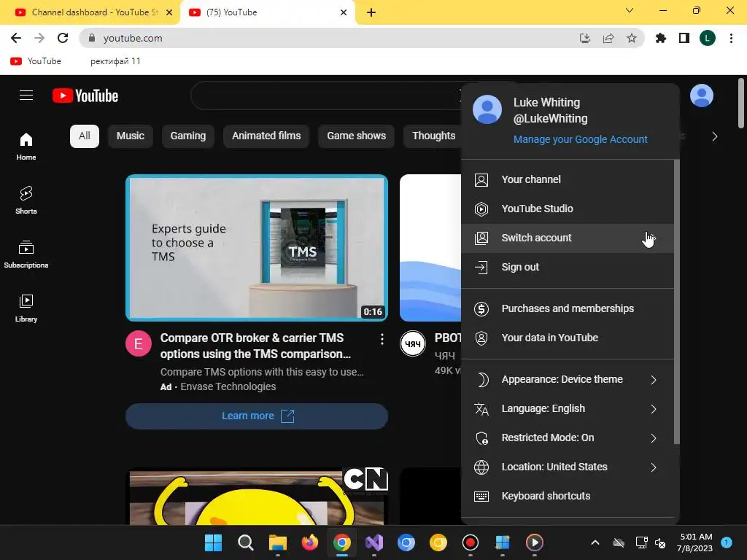Go to Home in sidebar
This screenshot has height=560, width=747.
(26, 146)
